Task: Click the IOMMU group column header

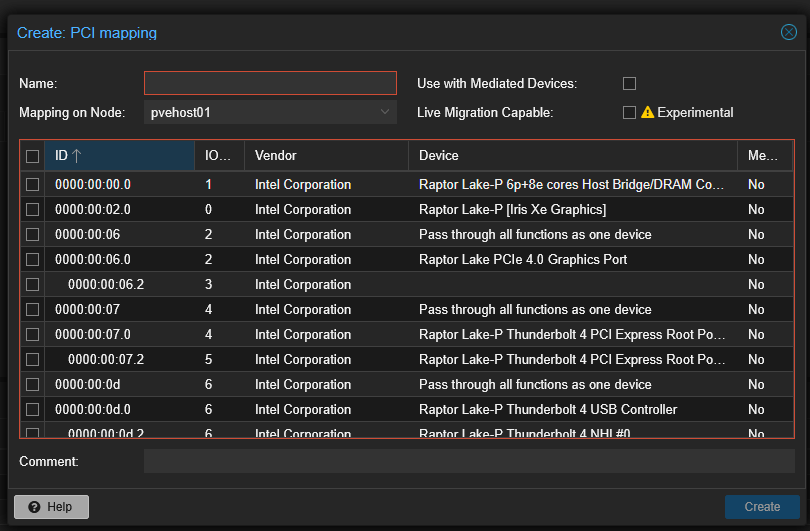Action: point(219,155)
